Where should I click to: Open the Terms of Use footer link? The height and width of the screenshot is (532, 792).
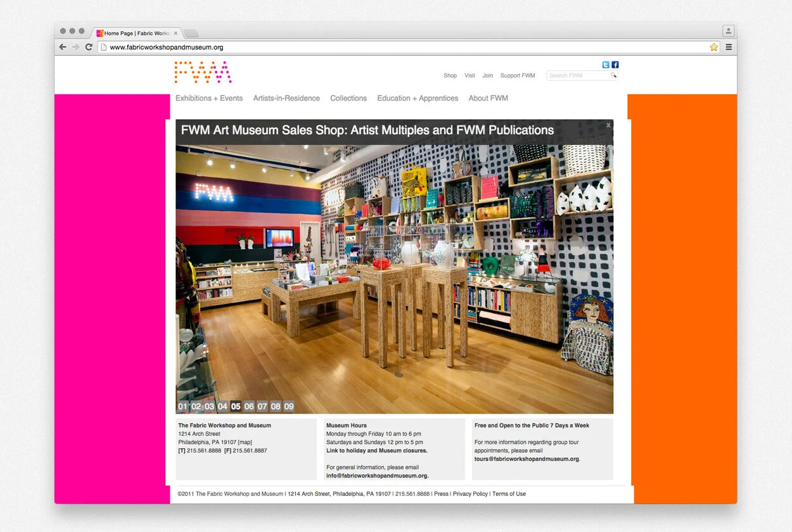509,494
